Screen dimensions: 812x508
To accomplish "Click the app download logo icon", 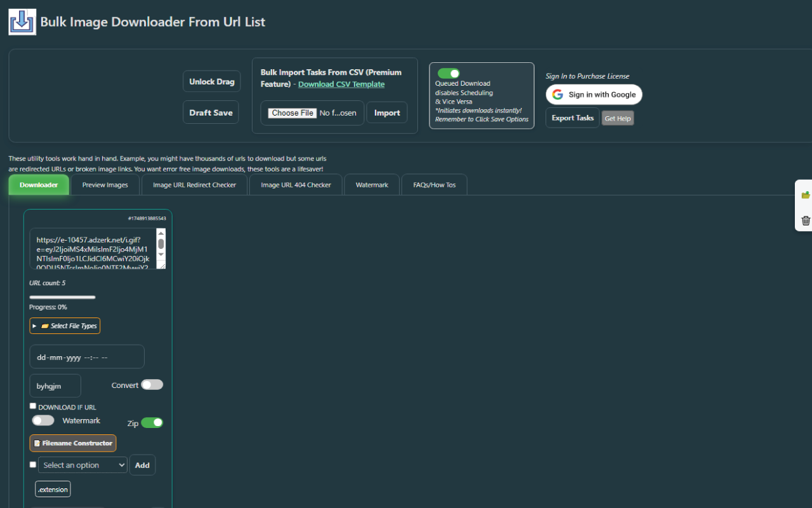I will click(22, 22).
